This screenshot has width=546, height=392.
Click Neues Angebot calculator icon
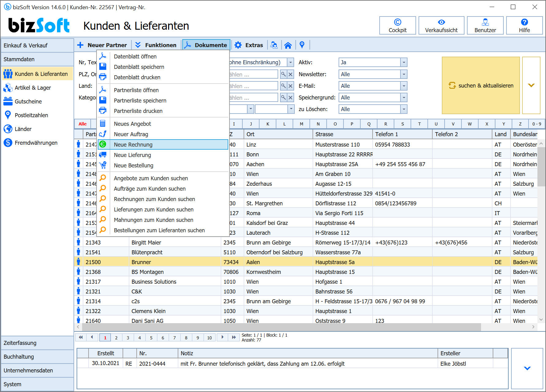pos(103,124)
